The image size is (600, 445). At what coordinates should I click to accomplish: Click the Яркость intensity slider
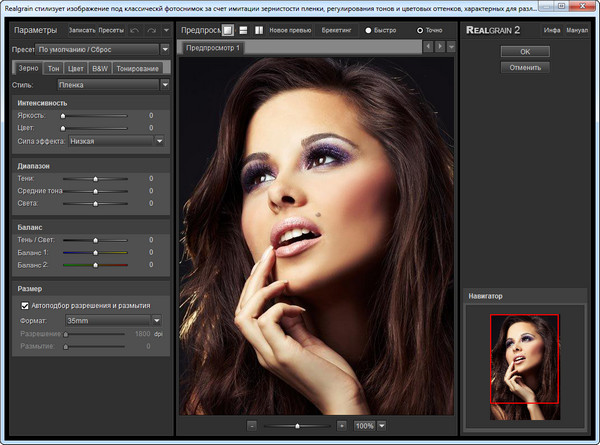[93, 116]
